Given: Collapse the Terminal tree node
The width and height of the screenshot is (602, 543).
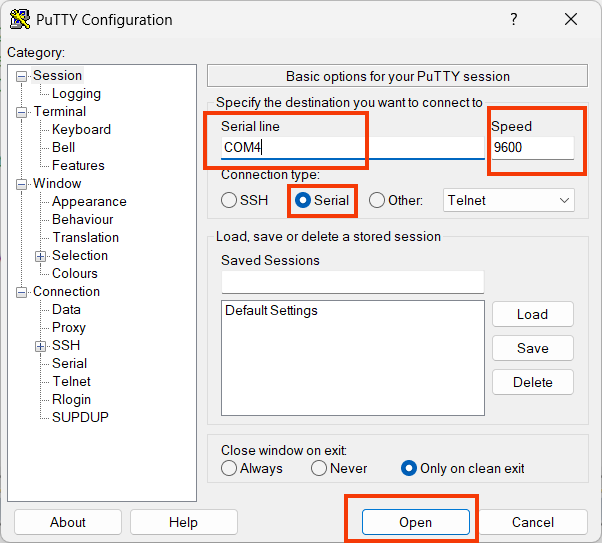Looking at the screenshot, I should 22,112.
